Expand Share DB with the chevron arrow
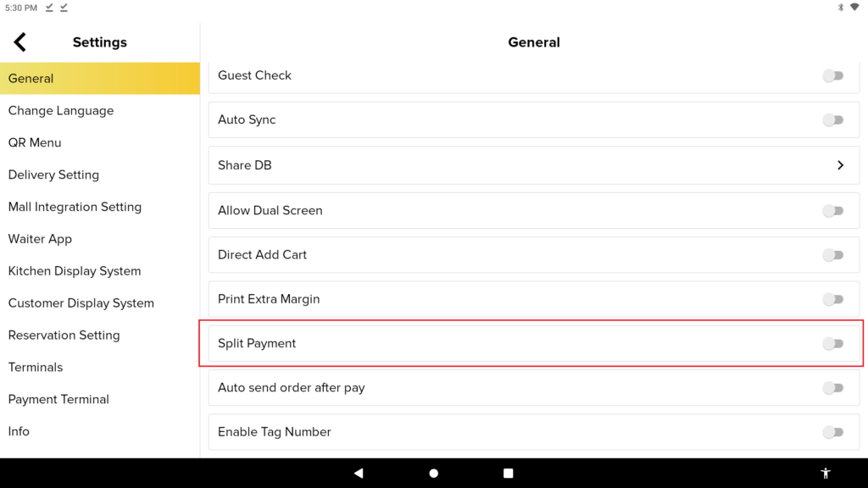Image resolution: width=868 pixels, height=488 pixels. pyautogui.click(x=840, y=165)
